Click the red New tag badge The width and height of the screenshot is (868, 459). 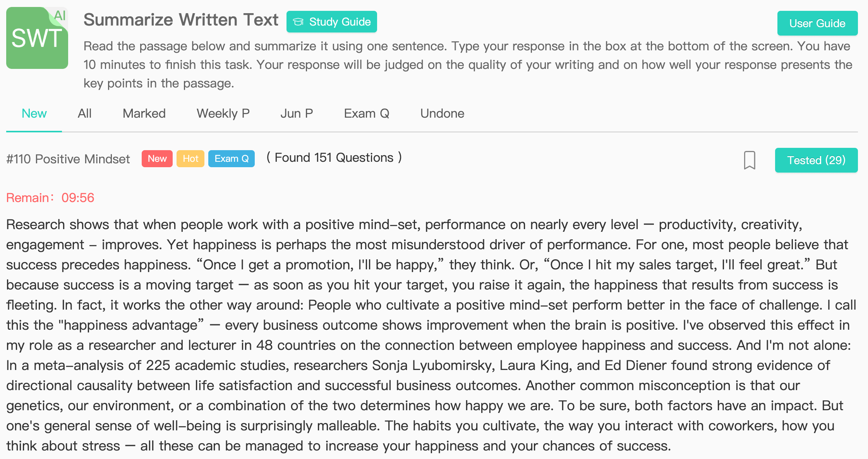click(x=157, y=159)
